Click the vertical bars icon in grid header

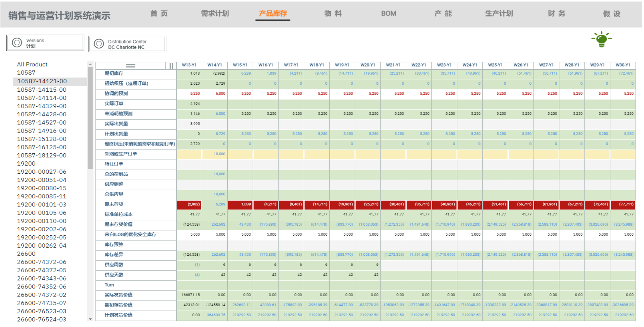[171, 66]
